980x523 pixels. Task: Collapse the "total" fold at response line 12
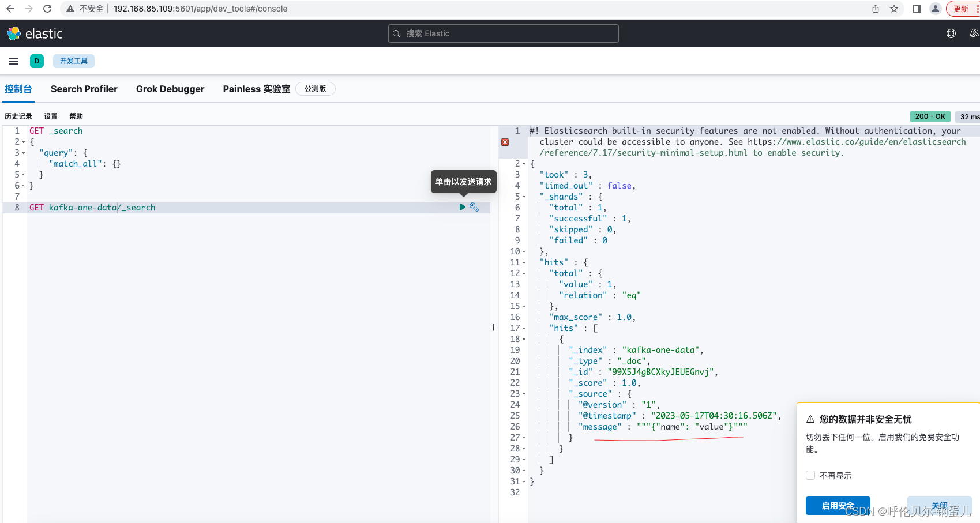coord(524,273)
